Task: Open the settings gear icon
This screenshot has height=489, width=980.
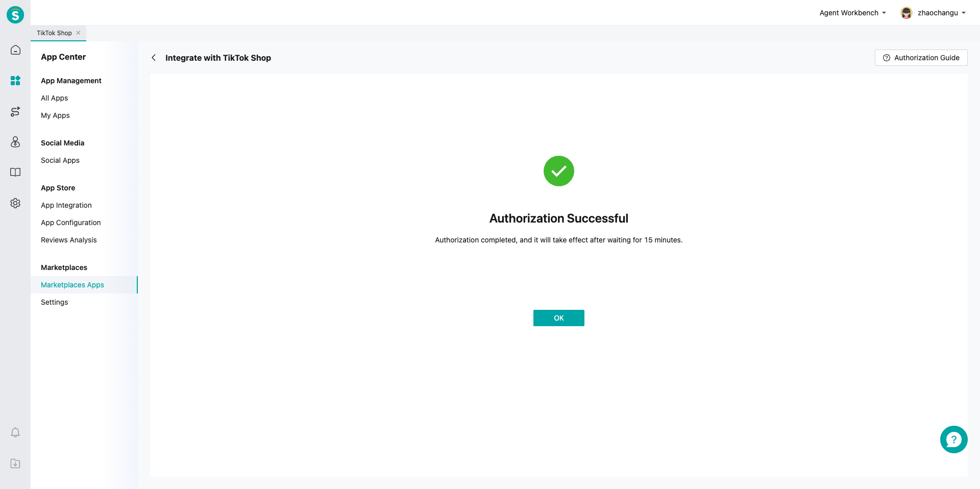Action: tap(15, 203)
